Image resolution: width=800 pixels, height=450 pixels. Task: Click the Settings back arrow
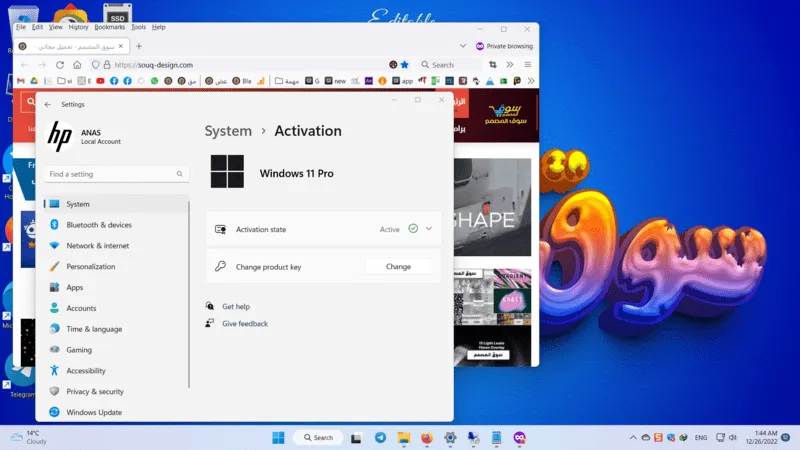[47, 104]
